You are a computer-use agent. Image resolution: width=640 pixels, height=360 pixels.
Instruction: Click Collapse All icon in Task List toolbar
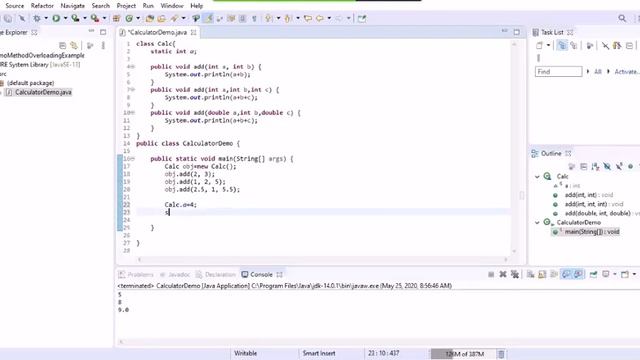pos(629,46)
